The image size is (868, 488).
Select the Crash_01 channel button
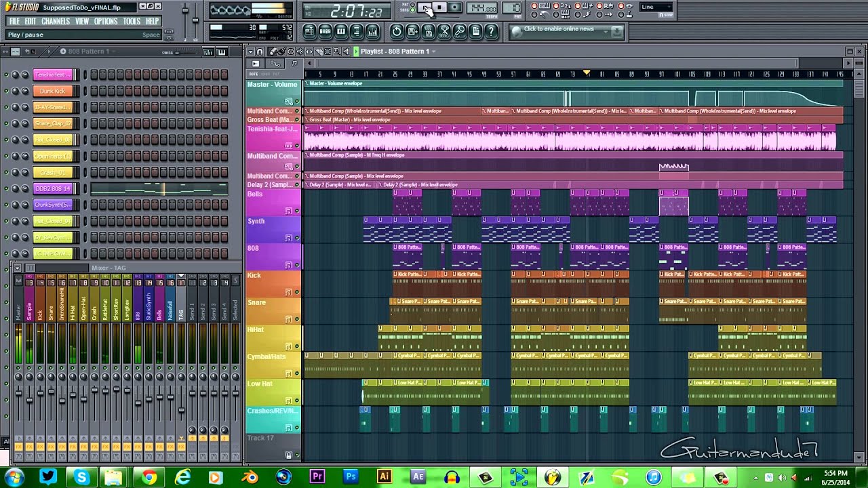point(52,172)
